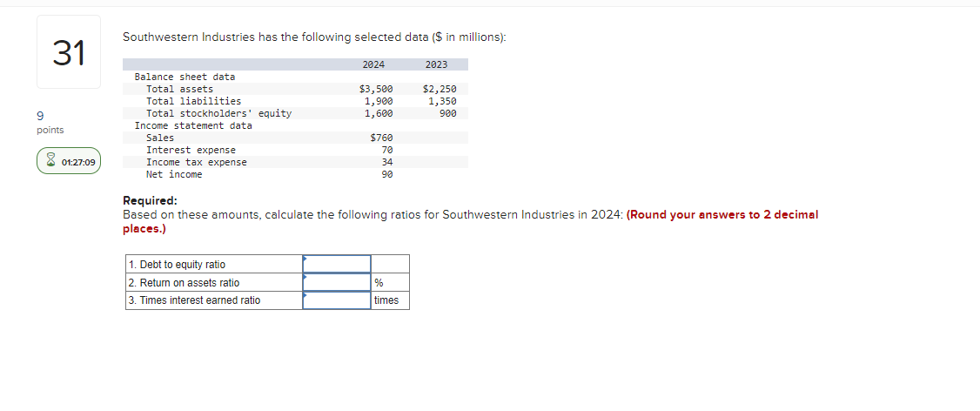Screen dimensions: 980x411
Task: Click the Debt to equity ratio answer field
Action: [337, 264]
